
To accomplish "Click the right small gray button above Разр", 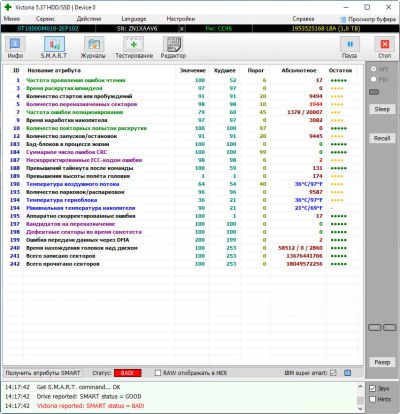I will (x=389, y=328).
